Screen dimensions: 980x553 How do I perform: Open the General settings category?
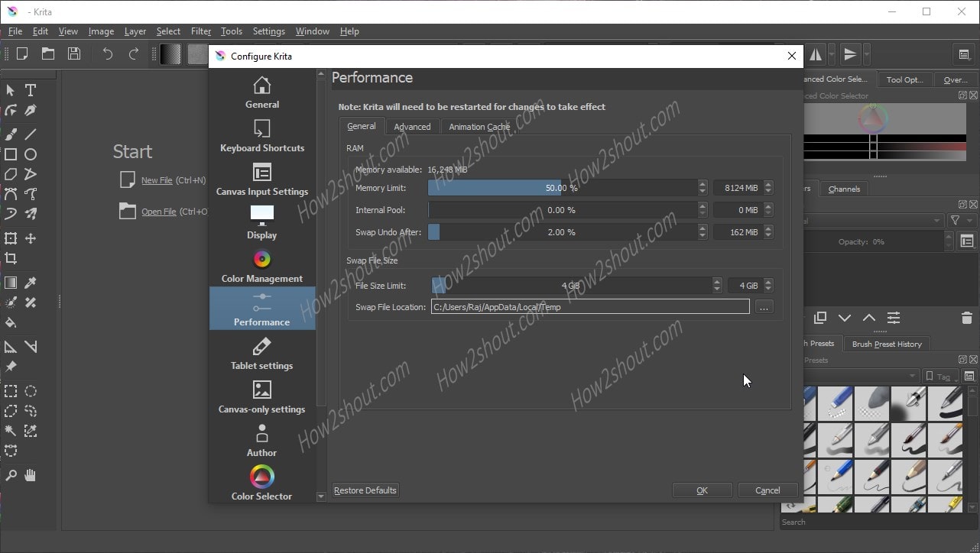[262, 92]
